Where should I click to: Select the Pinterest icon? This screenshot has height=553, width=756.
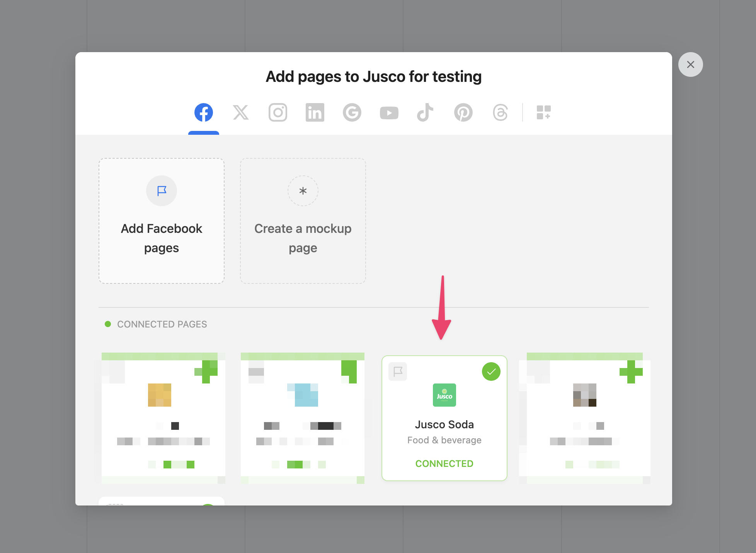[463, 113]
